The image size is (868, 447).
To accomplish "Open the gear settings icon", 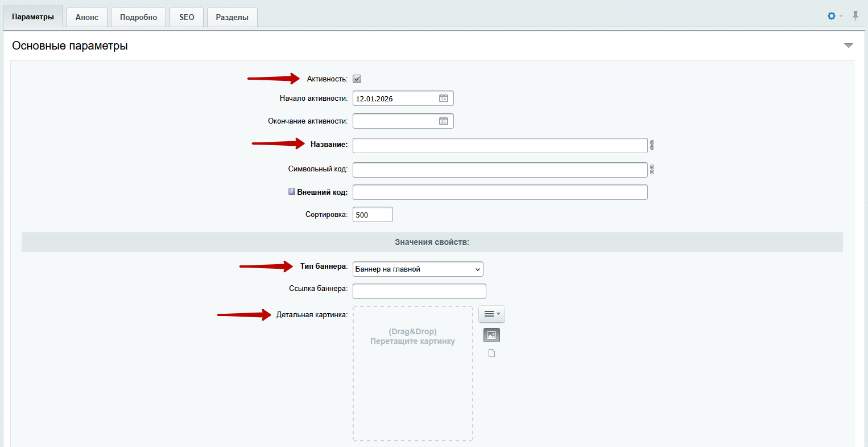I will (x=832, y=16).
